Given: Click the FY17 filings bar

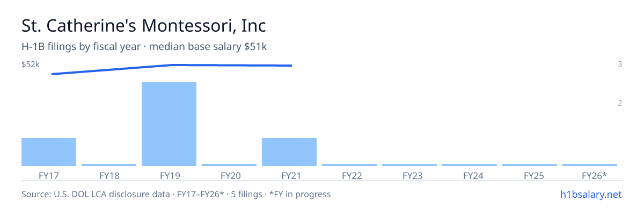Looking at the screenshot, I should [x=49, y=152].
